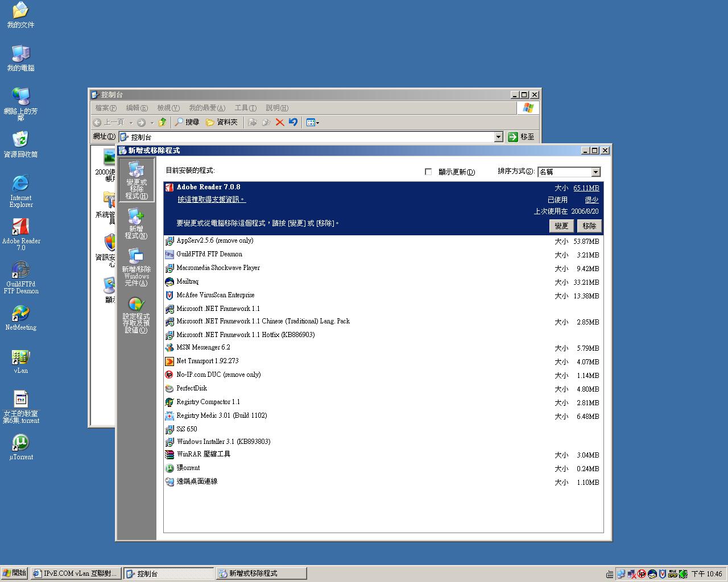Viewport: 728px width, 582px height.
Task: Open 設定程式存取及預設值 sidebar option
Action: [x=136, y=315]
